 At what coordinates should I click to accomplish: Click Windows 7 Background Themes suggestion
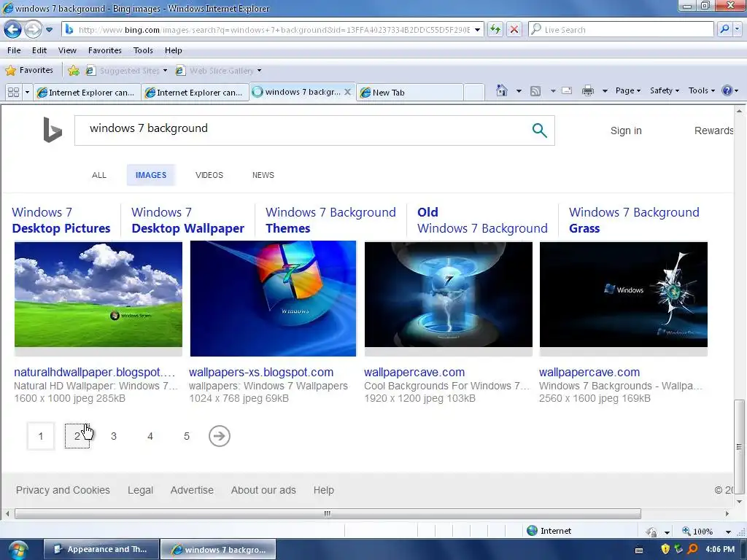tap(330, 220)
